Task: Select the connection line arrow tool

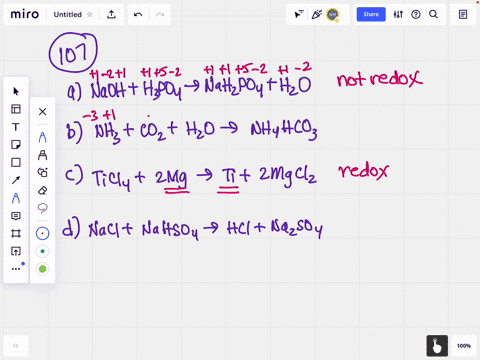Action: (x=16, y=180)
